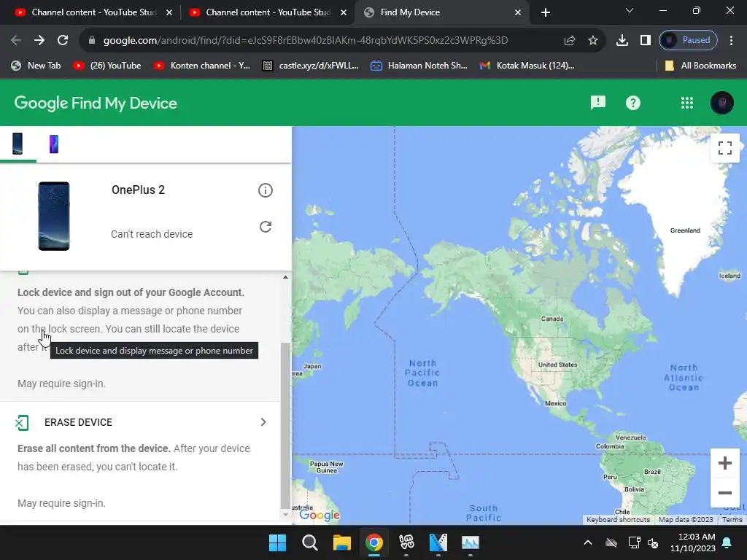Open the Google account avatar

click(721, 103)
